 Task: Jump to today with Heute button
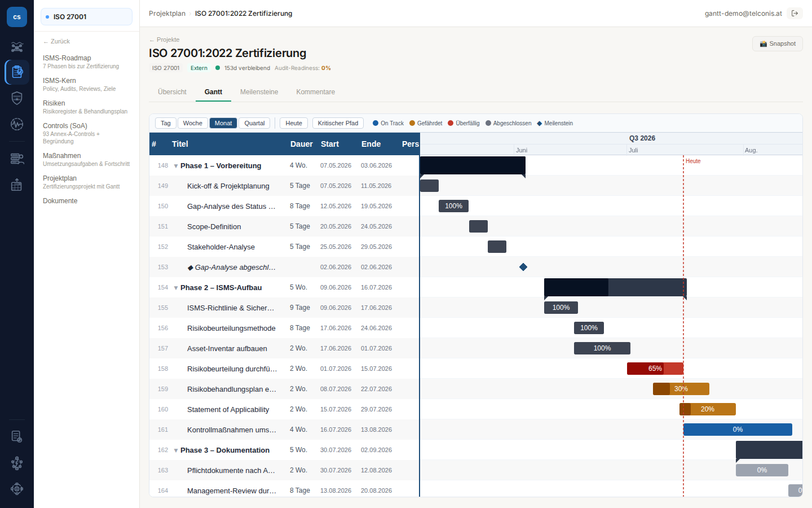coord(294,123)
